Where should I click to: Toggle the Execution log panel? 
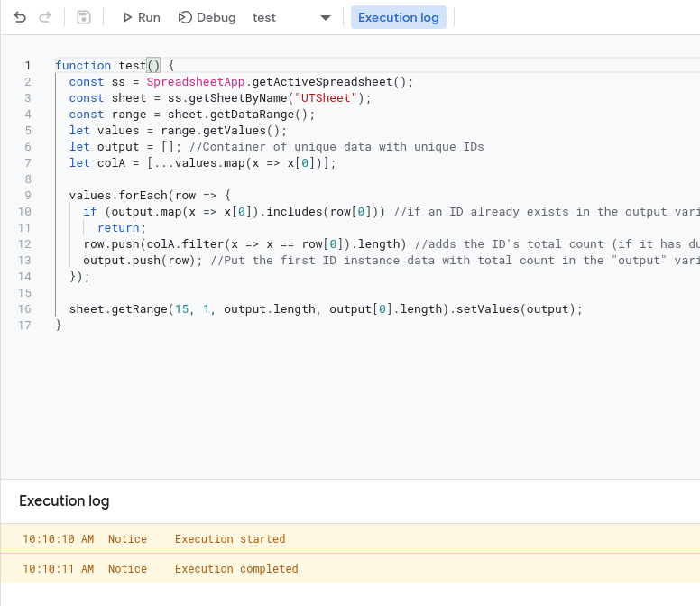point(398,17)
